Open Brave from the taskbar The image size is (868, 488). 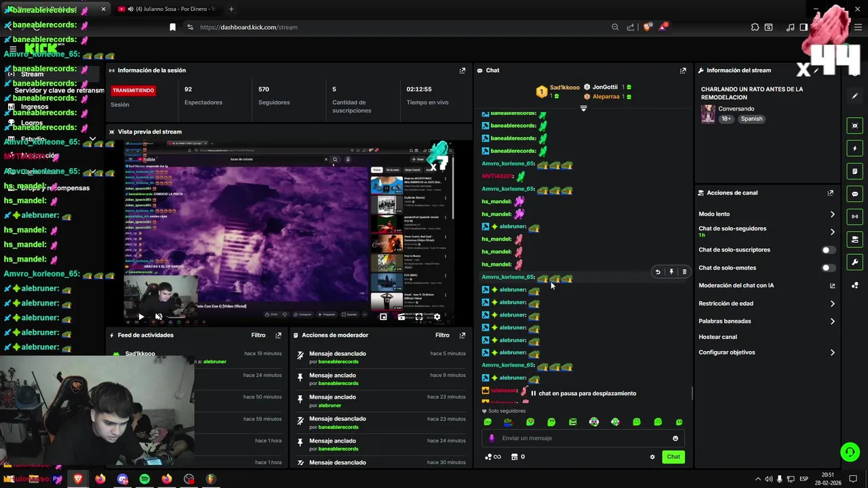[x=78, y=479]
